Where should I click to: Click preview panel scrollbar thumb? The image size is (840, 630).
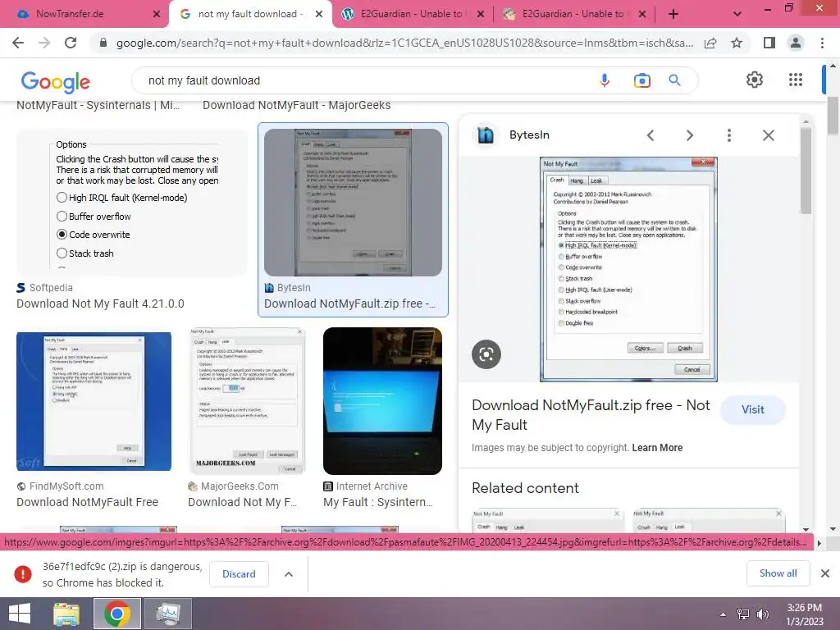pyautogui.click(x=806, y=171)
